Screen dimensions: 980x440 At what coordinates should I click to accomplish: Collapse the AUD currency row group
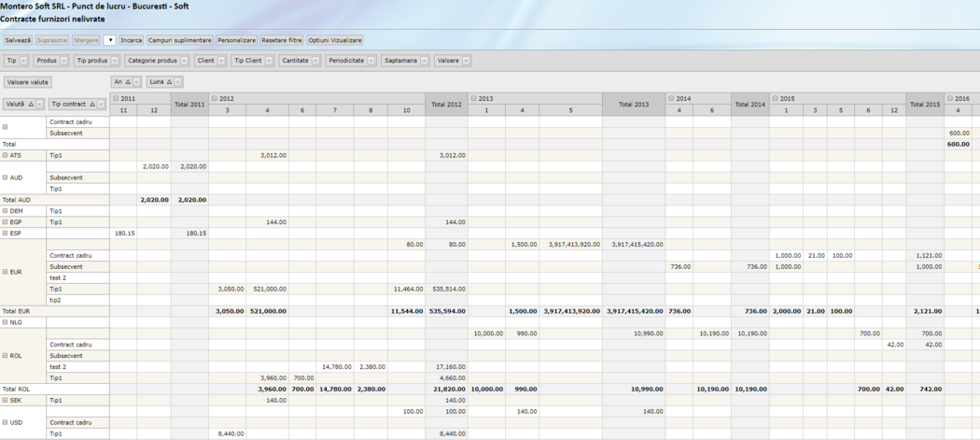click(x=5, y=177)
